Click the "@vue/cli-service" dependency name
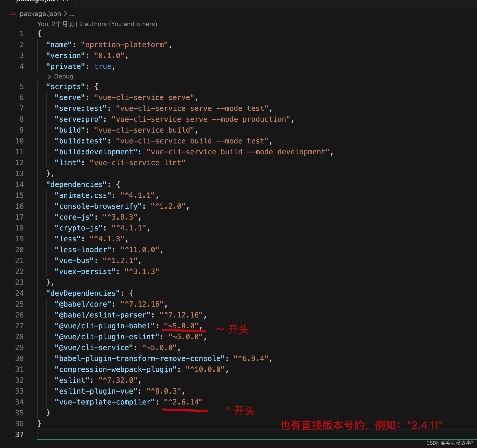The image size is (477, 448). pos(94,348)
